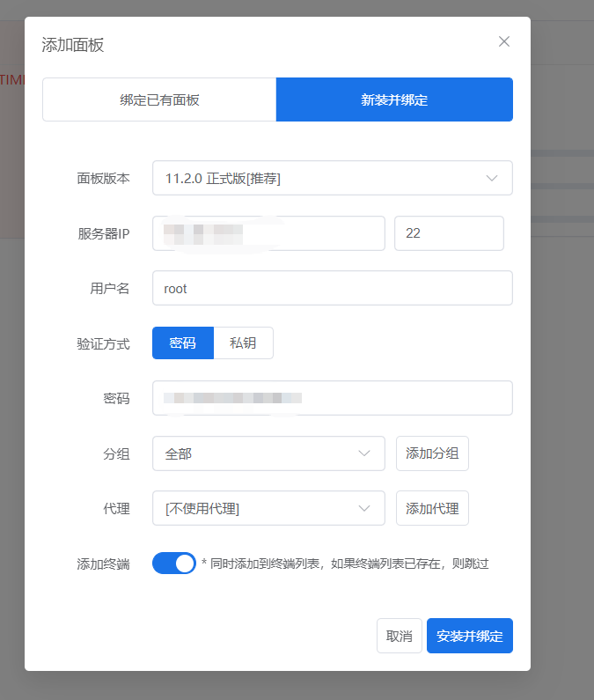Disable the 添加终端 toggle switch
594x700 pixels.
(174, 564)
